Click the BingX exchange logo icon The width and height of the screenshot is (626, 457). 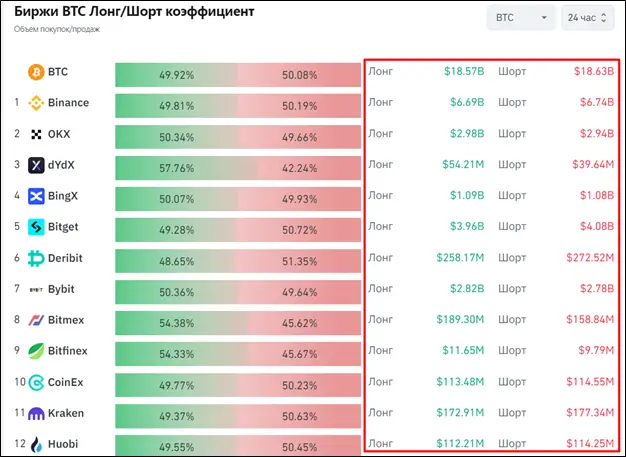(x=35, y=196)
